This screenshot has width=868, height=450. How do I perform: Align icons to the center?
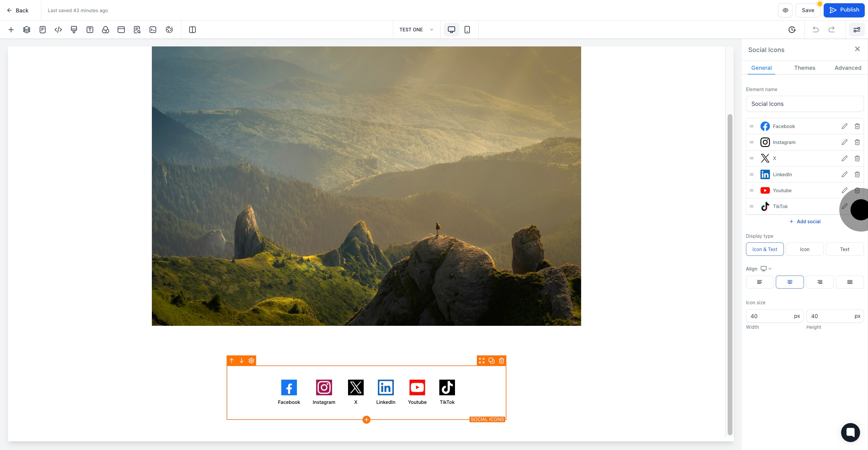(789, 282)
